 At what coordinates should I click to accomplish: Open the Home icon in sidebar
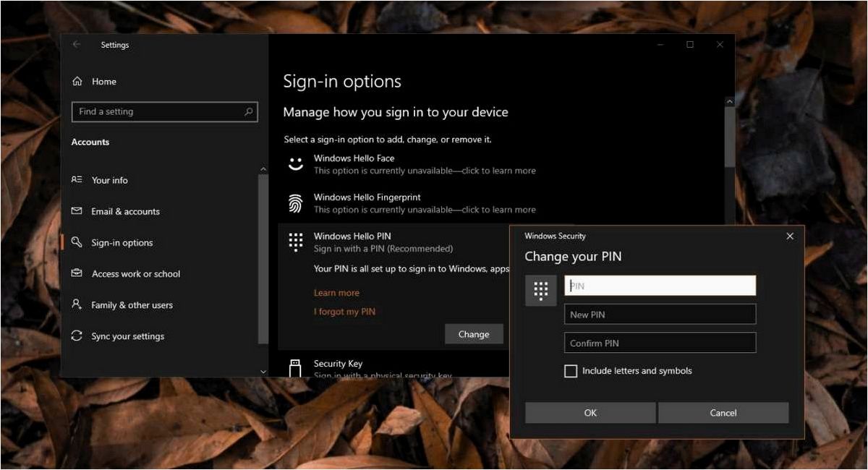click(77, 82)
